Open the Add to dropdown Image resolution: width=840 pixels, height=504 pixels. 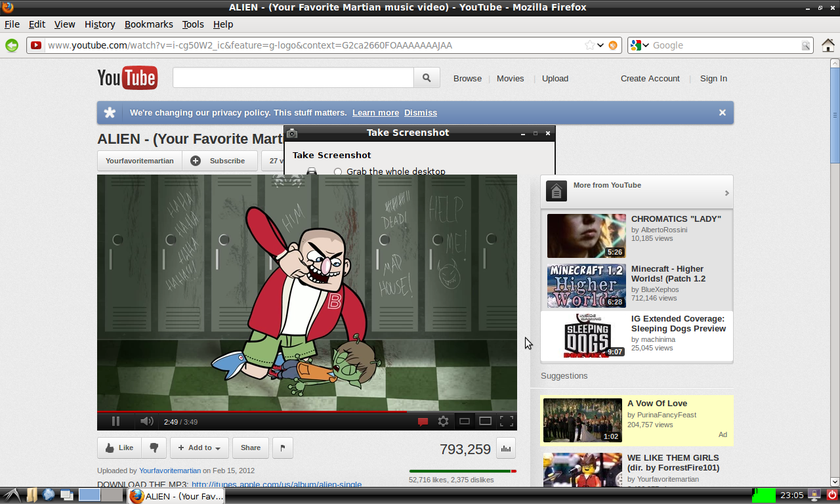(199, 448)
